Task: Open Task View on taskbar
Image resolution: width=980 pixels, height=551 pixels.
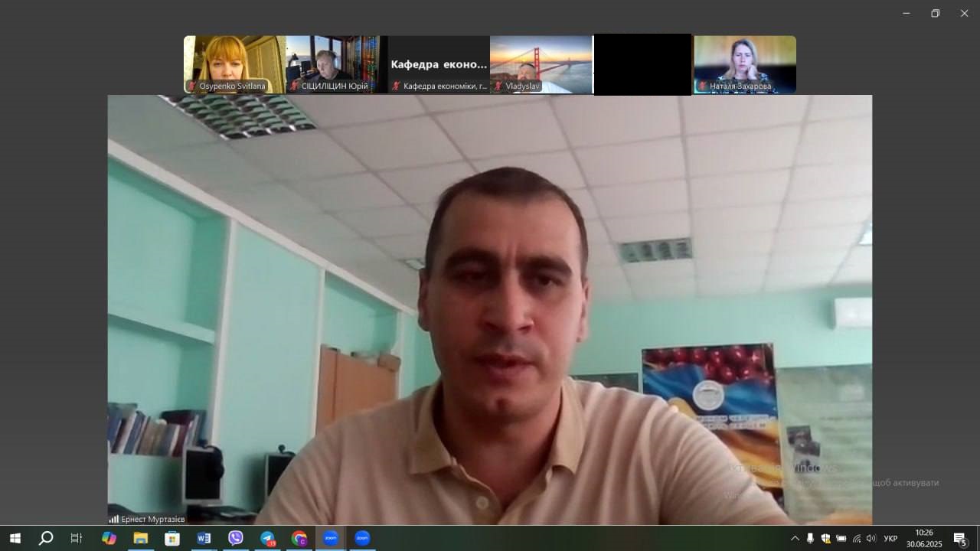Action: pyautogui.click(x=77, y=538)
